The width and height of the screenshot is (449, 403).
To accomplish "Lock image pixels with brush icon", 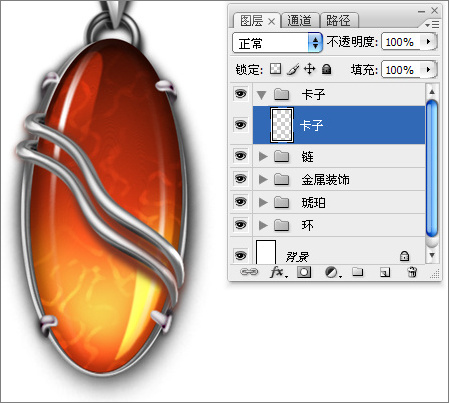I will [x=293, y=69].
